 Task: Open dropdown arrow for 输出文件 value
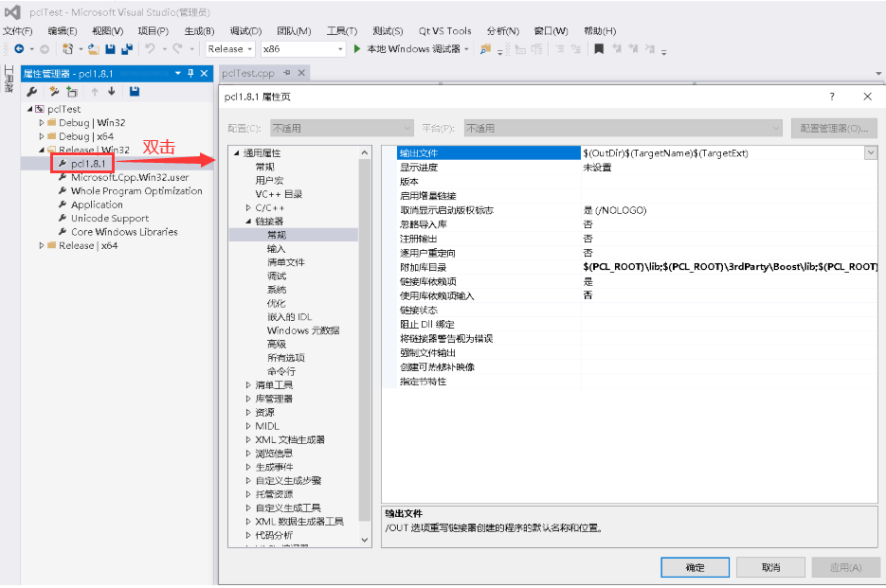coord(871,152)
